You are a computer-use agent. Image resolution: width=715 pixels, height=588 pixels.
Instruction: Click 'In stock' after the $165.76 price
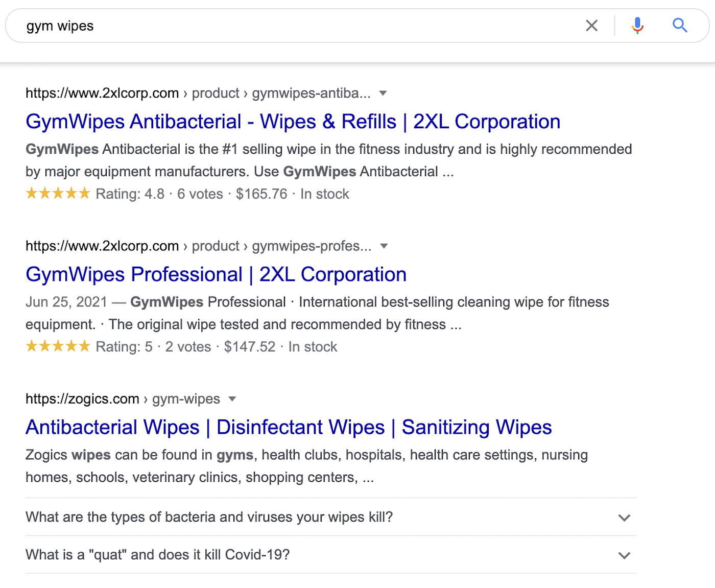click(325, 194)
